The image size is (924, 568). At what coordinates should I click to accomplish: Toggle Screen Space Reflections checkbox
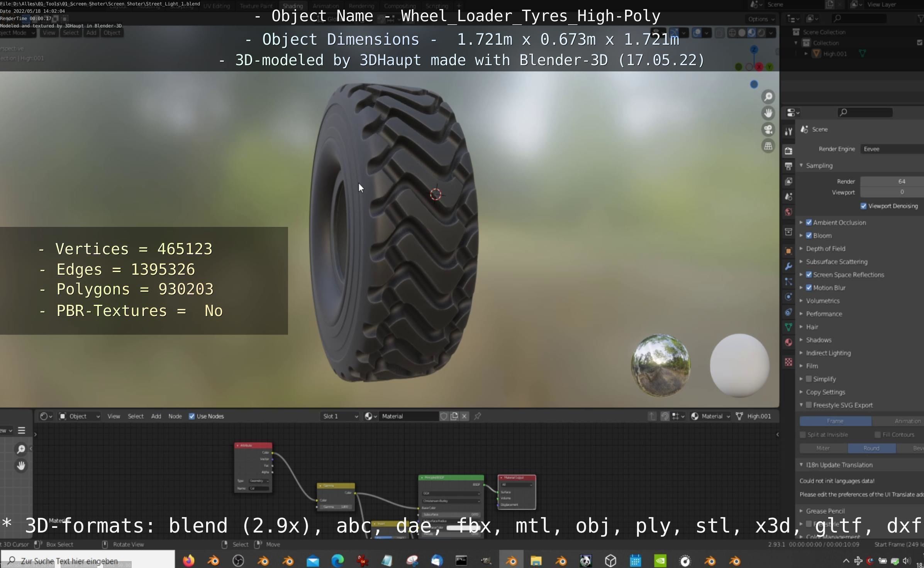pyautogui.click(x=809, y=275)
